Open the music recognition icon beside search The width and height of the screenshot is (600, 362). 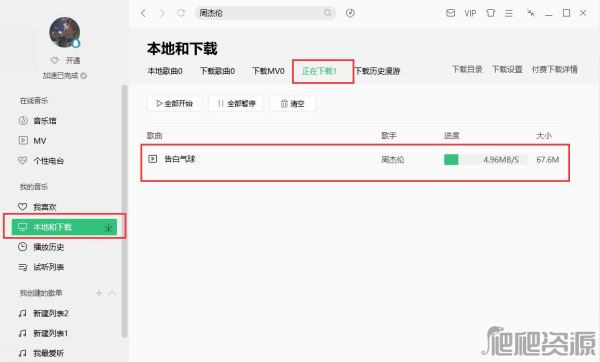(x=350, y=13)
